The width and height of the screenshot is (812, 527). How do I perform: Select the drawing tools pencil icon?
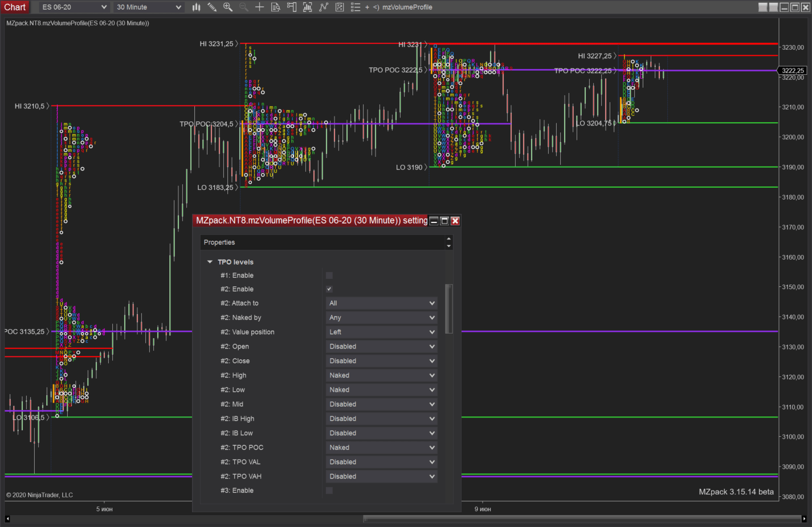coord(212,7)
